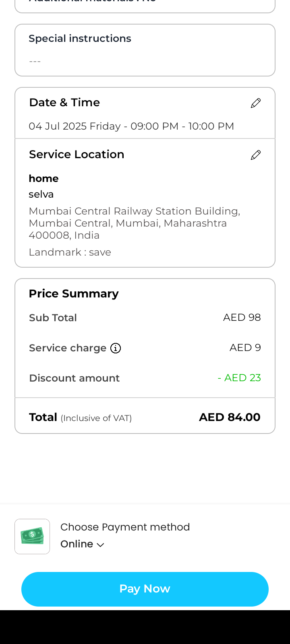The image size is (290, 644).
Task: Select the Sub Total row
Action: [x=145, y=318]
